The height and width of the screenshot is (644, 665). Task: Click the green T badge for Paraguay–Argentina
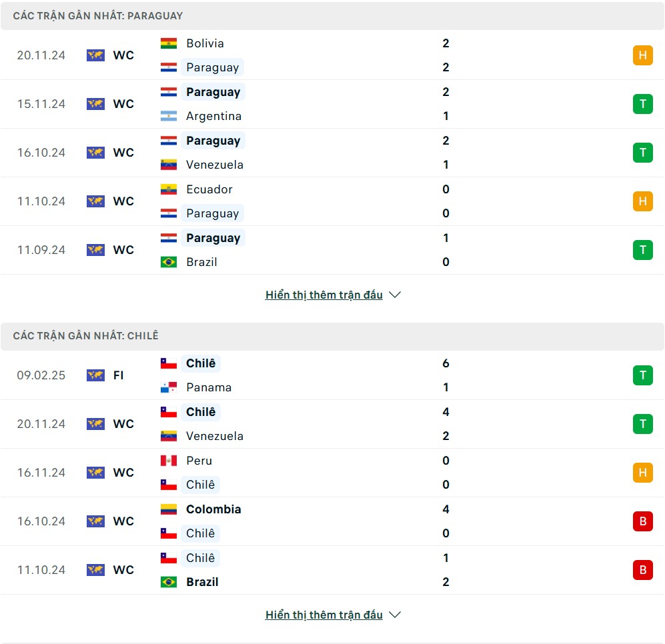642,104
